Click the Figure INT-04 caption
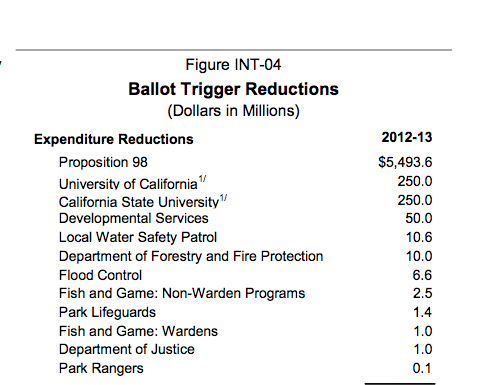486x385 pixels. 233,65
